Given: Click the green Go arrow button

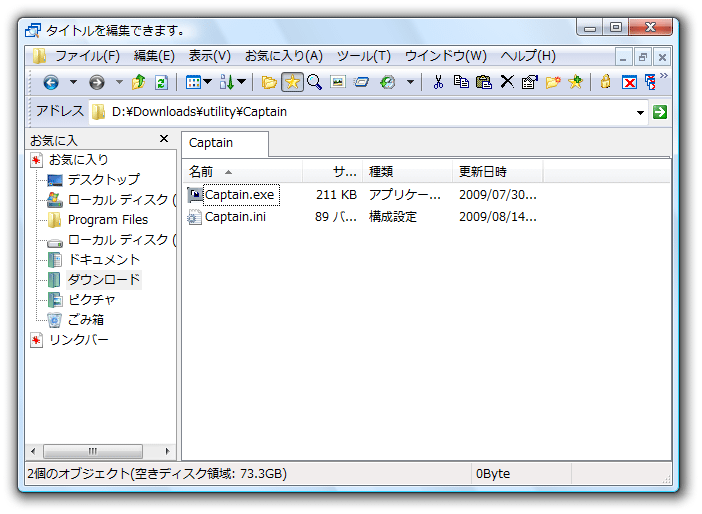Looking at the screenshot, I should coord(660,112).
